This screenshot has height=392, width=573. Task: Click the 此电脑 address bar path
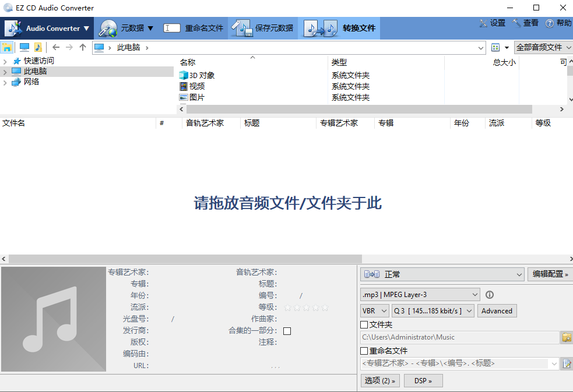coord(128,47)
